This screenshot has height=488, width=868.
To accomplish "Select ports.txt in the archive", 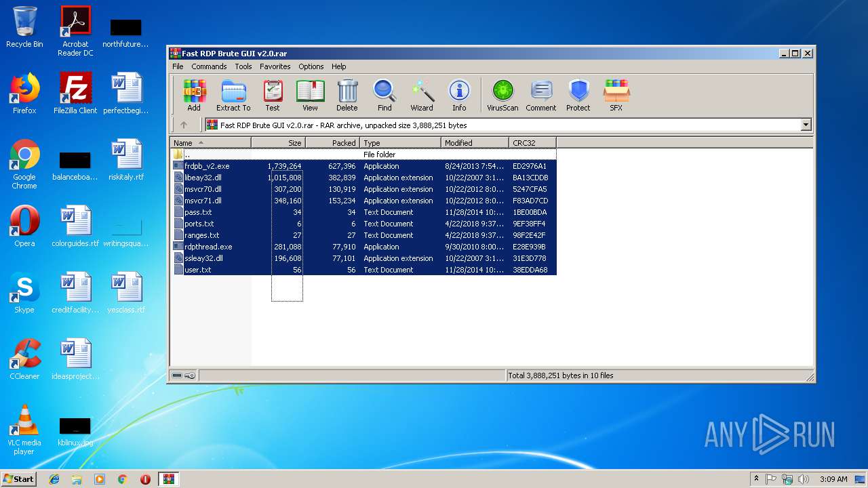I will tap(363, 224).
